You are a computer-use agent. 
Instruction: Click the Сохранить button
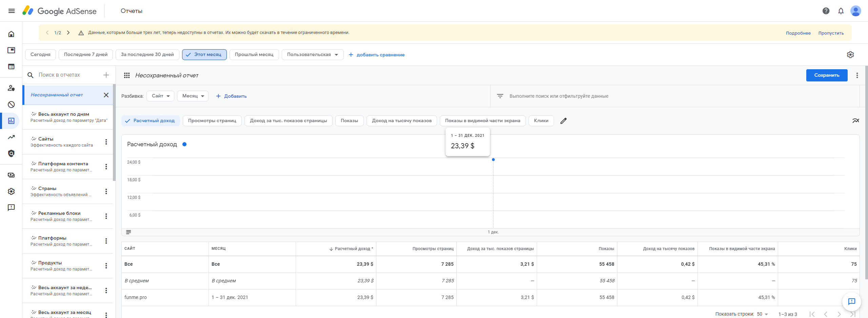click(827, 75)
